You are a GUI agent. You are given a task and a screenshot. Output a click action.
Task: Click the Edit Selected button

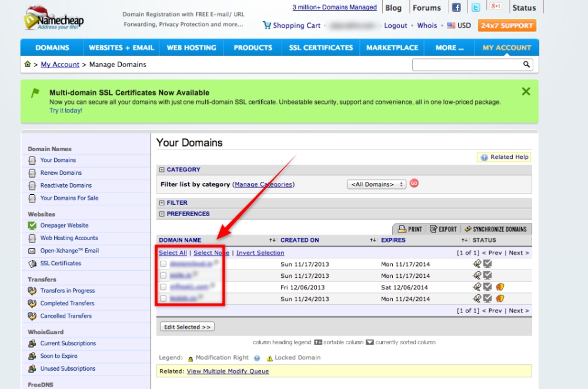pos(187,327)
